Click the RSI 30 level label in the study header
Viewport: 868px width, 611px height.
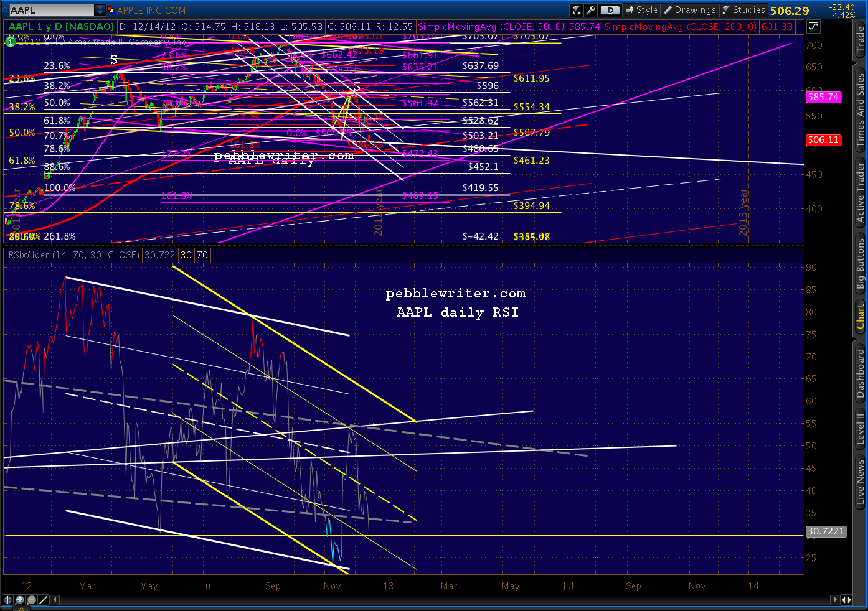point(186,254)
